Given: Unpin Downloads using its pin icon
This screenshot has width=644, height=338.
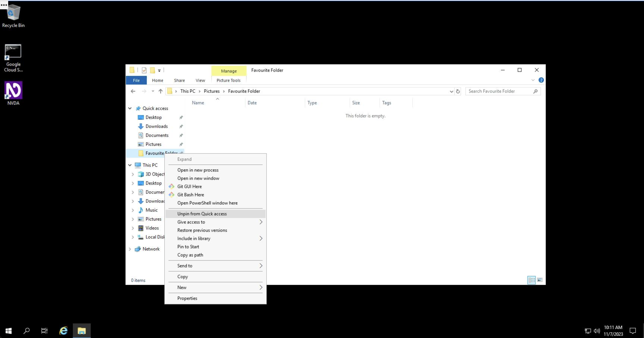Looking at the screenshot, I should pyautogui.click(x=181, y=126).
